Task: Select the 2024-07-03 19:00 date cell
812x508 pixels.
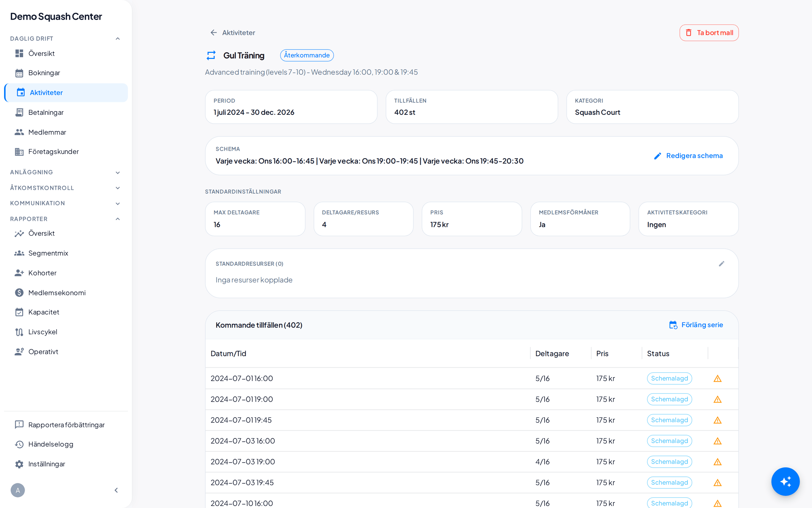Action: pos(243,462)
